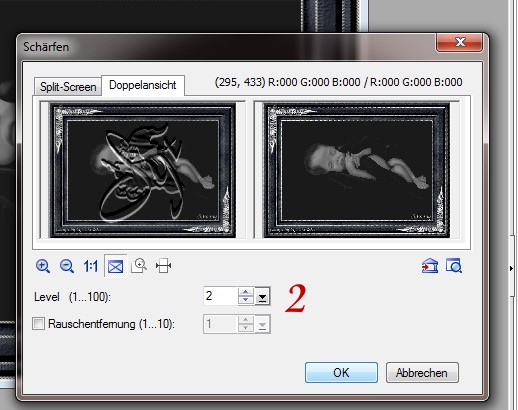The width and height of the screenshot is (518, 410).
Task: Open the Level value slider dropdown
Action: [x=262, y=296]
